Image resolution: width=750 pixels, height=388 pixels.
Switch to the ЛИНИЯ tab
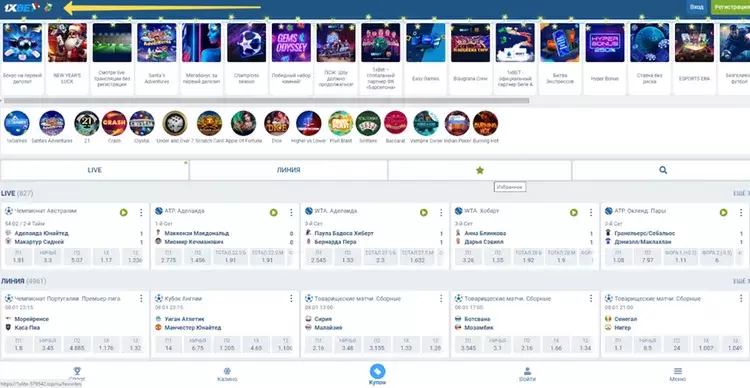pyautogui.click(x=288, y=170)
